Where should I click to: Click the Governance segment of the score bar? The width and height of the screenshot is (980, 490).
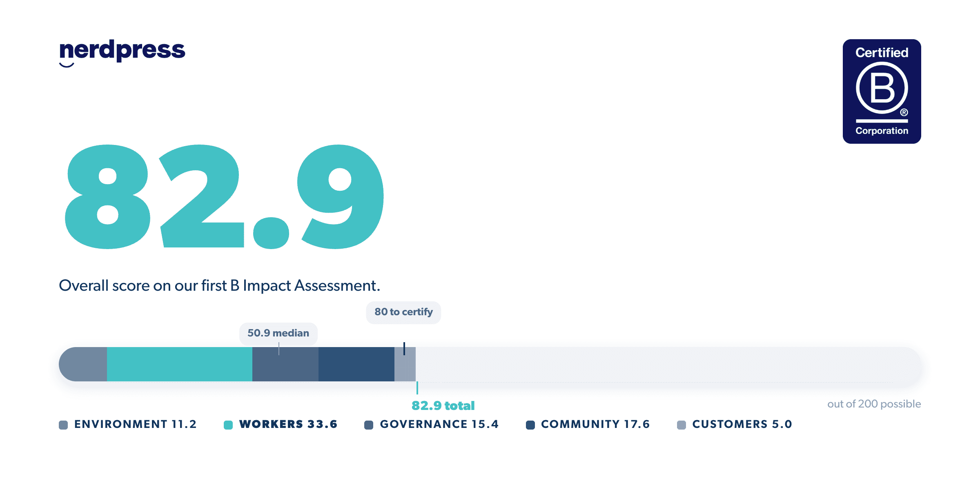click(x=285, y=364)
